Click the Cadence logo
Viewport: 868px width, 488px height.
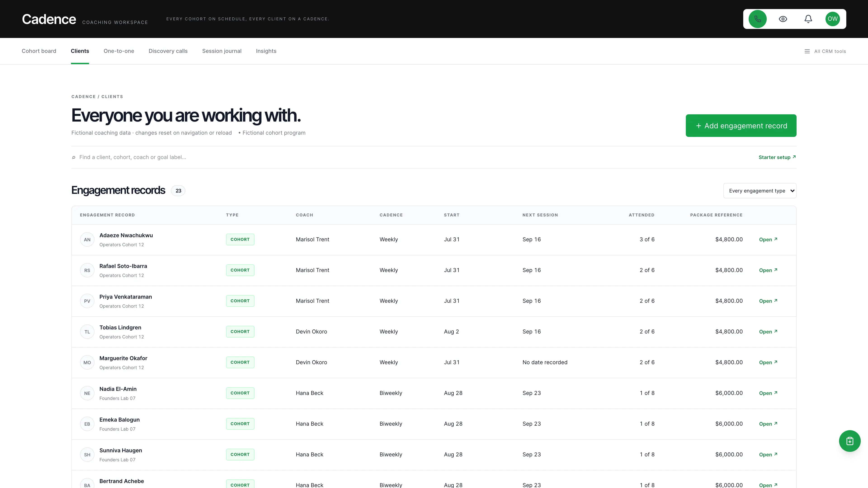(49, 19)
